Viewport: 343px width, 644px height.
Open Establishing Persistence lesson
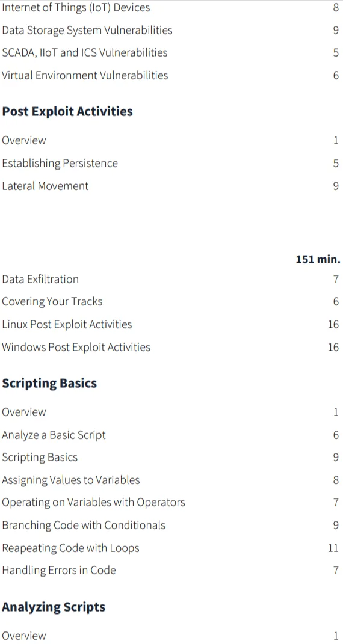click(x=60, y=163)
